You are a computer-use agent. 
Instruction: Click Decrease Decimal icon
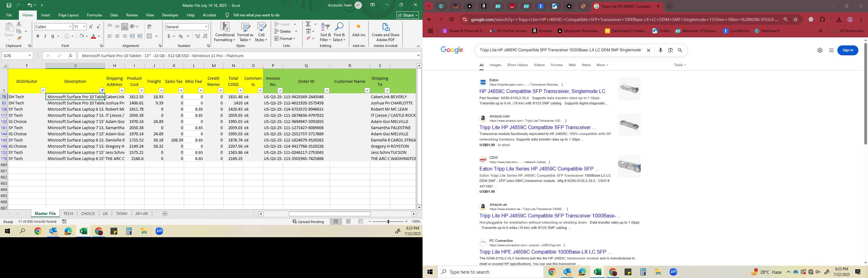point(205,36)
